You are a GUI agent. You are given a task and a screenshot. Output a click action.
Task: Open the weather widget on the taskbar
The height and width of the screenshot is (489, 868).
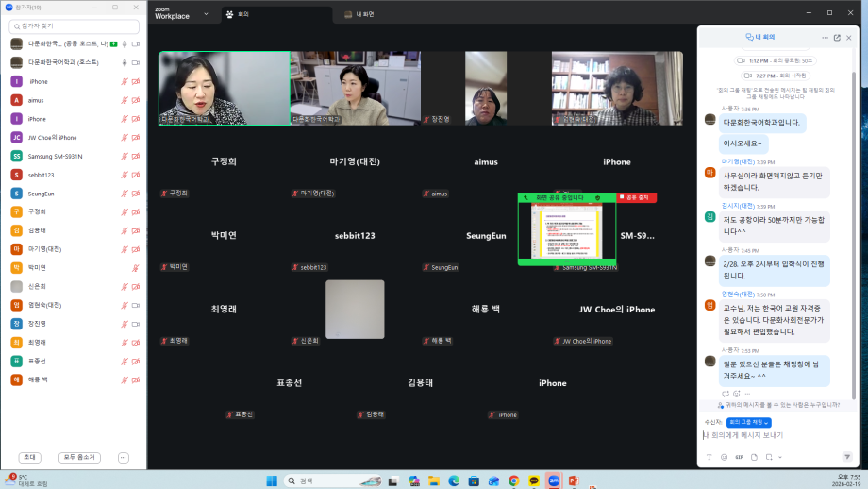coord(25,481)
